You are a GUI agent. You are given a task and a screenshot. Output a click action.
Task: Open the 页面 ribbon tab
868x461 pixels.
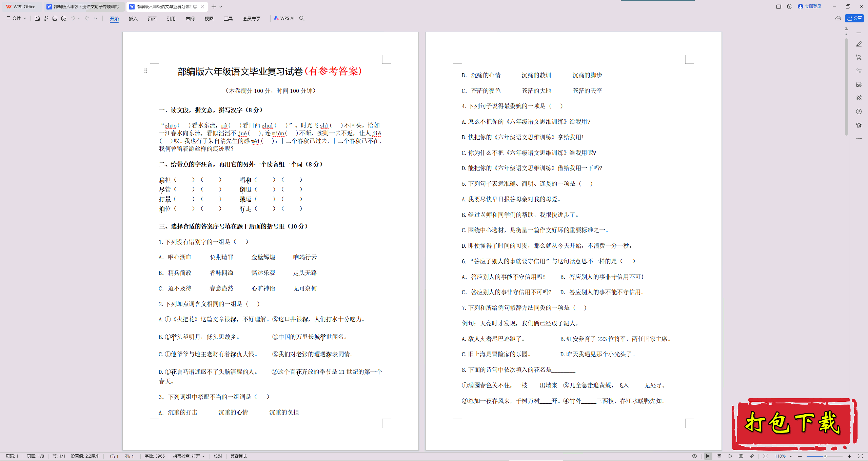point(152,18)
